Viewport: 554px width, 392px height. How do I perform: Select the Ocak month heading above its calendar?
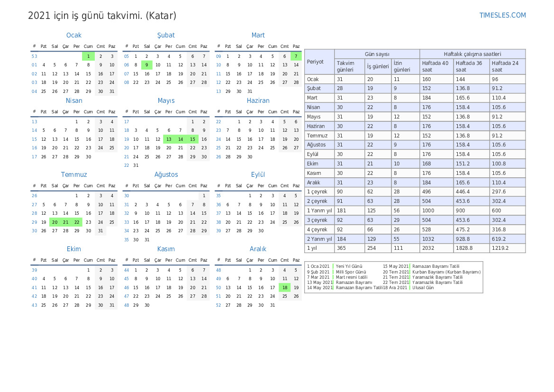coord(74,35)
